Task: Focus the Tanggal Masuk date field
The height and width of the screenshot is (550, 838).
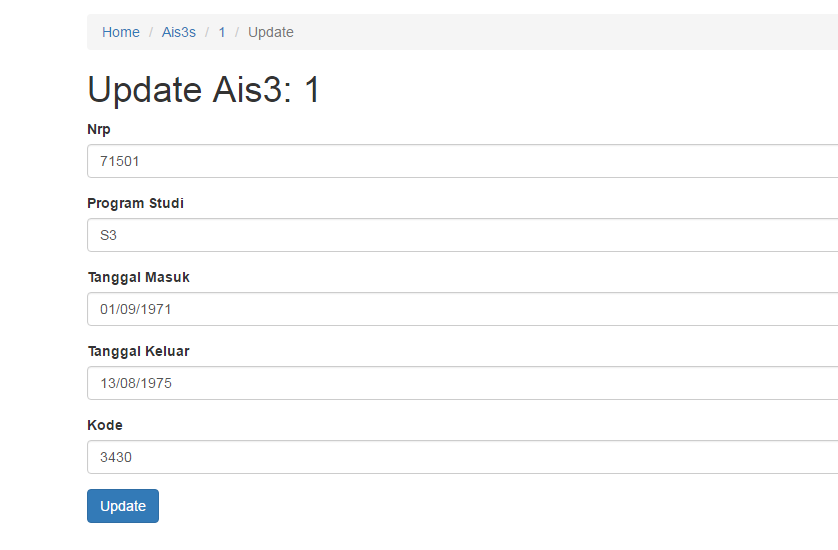Action: [460, 309]
